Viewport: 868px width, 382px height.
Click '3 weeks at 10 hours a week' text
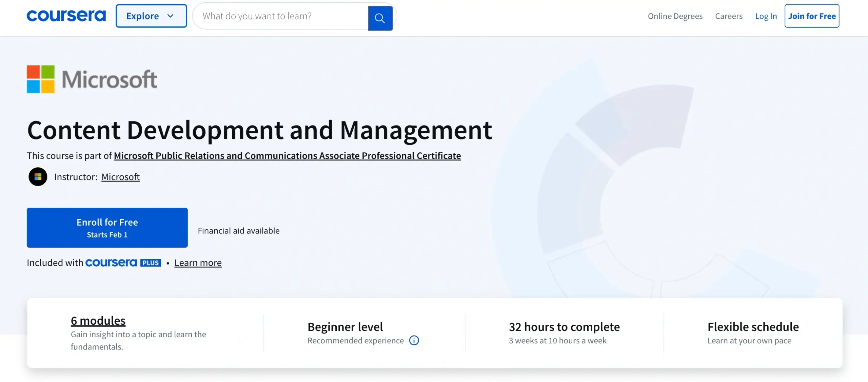pyautogui.click(x=557, y=341)
